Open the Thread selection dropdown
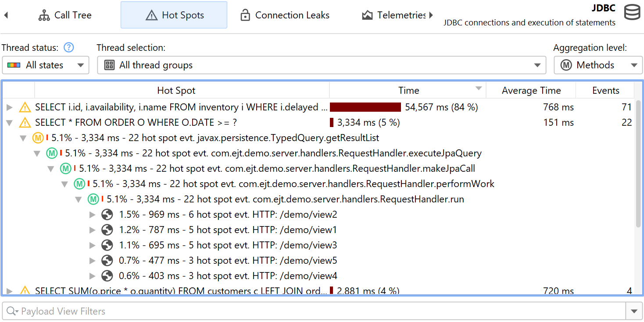This screenshot has height=322, width=644. point(321,65)
